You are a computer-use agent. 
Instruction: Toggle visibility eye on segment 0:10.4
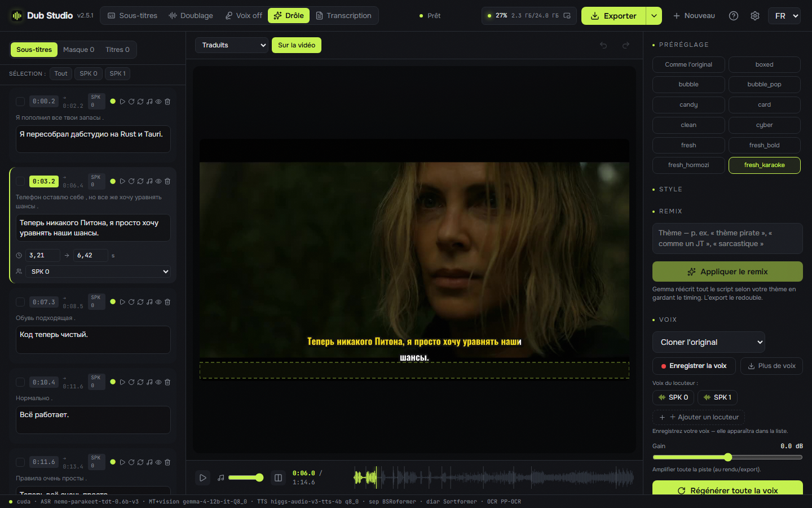coord(158,382)
